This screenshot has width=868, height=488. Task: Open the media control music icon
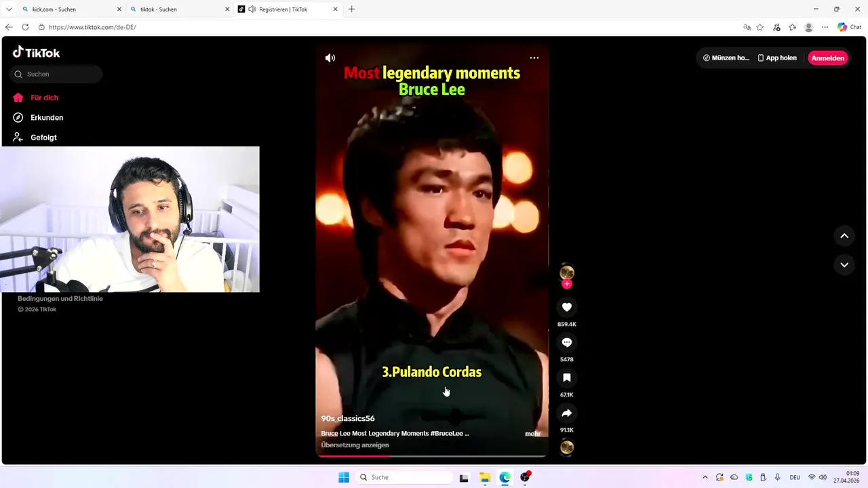[776, 27]
